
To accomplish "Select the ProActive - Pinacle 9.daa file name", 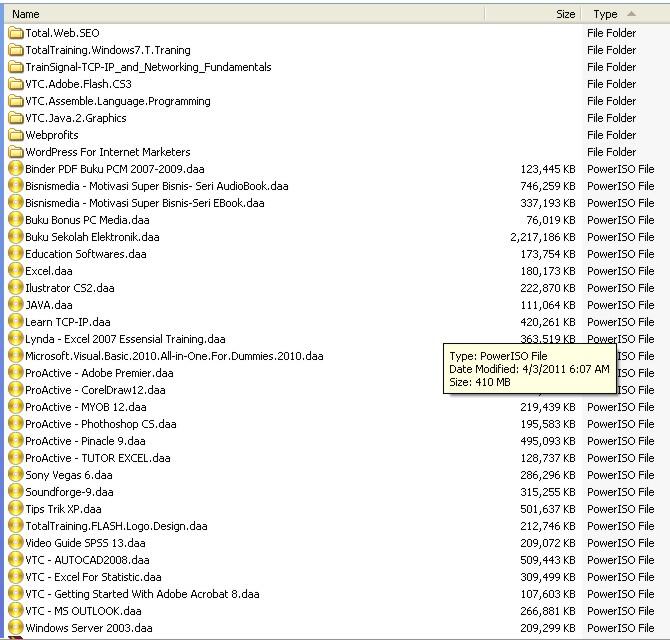I will coord(85,441).
